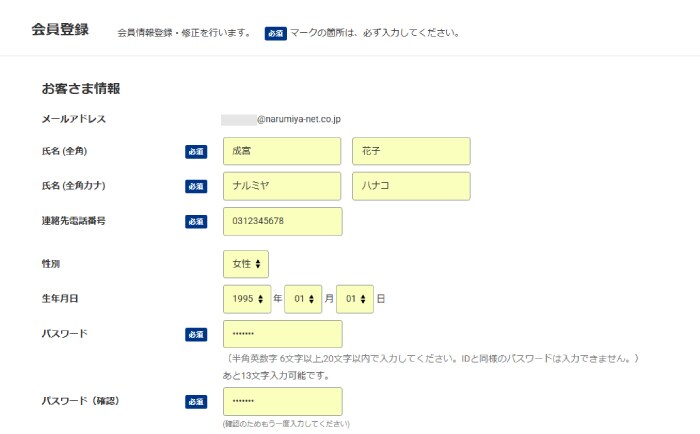Click the 必須 mark in the header description
This screenshot has height=434, width=700.
pyautogui.click(x=275, y=33)
